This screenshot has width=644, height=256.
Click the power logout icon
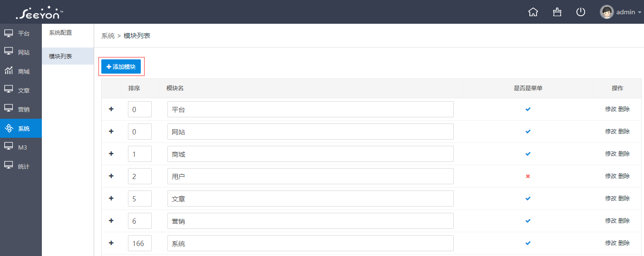click(581, 12)
